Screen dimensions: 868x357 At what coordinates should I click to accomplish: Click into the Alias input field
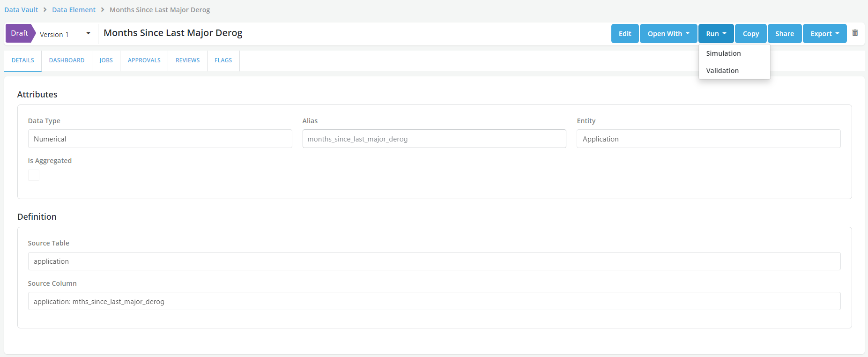(434, 139)
